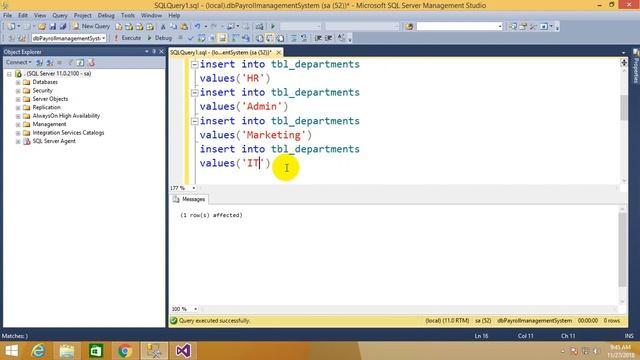Click the Execute button
The image size is (640, 360).
click(127, 38)
